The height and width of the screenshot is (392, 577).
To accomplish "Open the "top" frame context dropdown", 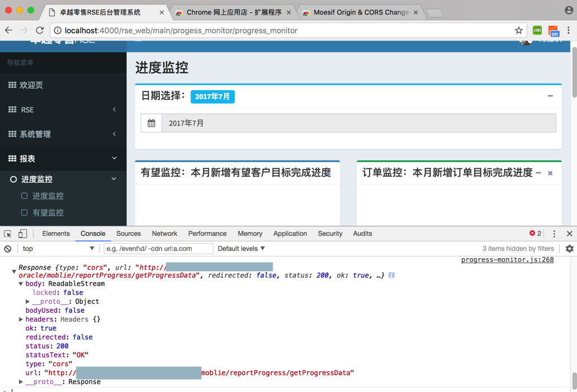I will tap(59, 249).
